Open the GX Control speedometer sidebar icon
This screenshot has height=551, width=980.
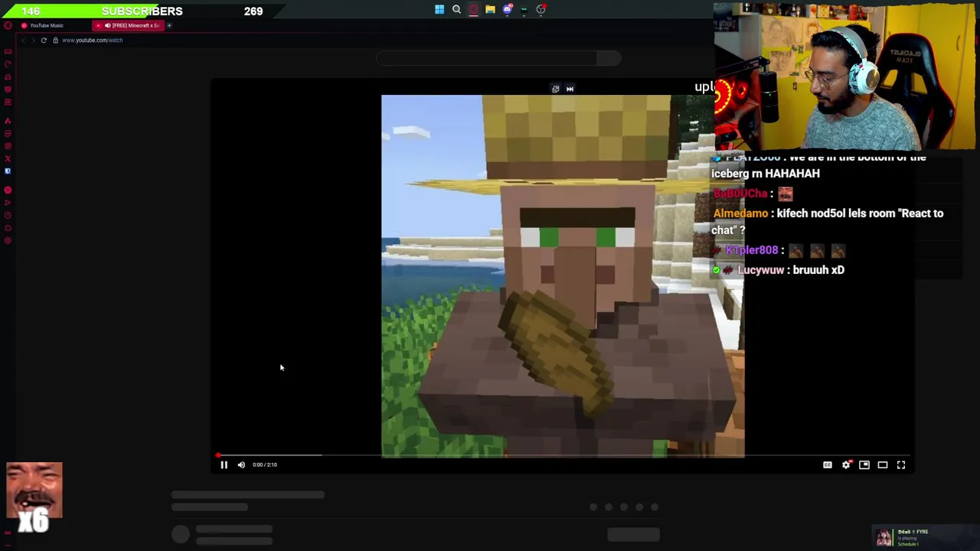(x=8, y=64)
